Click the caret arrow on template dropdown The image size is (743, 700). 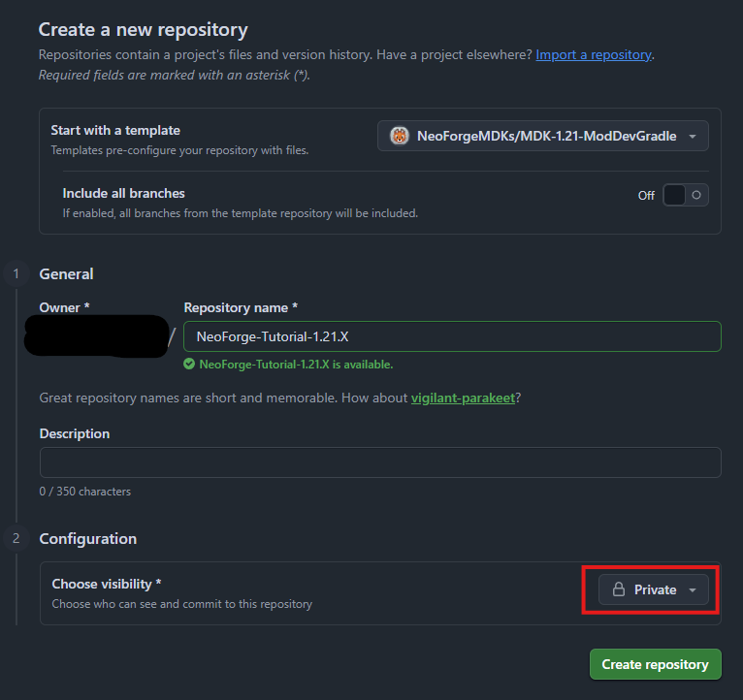pos(693,137)
